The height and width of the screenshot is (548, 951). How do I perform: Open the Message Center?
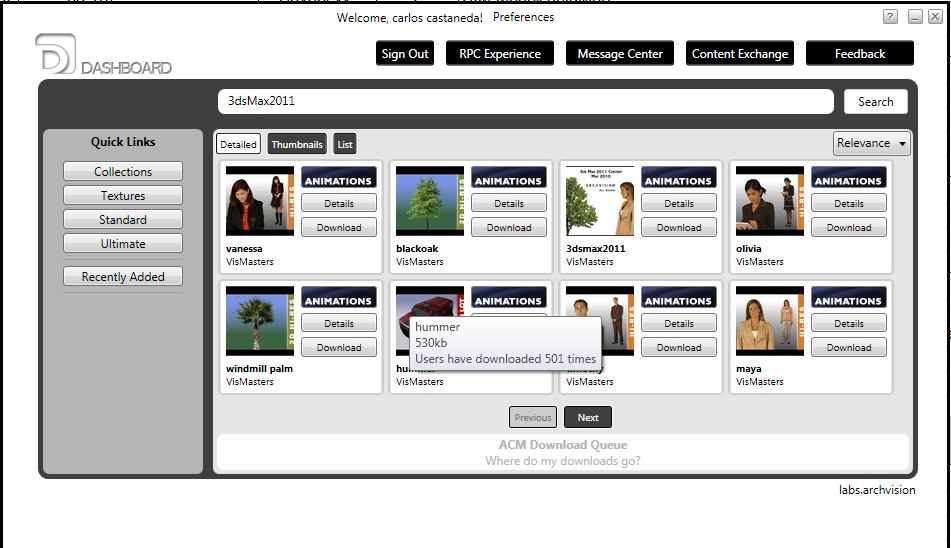(x=620, y=53)
